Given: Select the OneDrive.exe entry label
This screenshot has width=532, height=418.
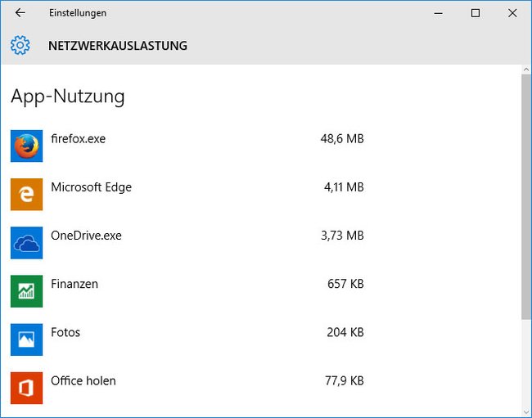Looking at the screenshot, I should click(86, 236).
